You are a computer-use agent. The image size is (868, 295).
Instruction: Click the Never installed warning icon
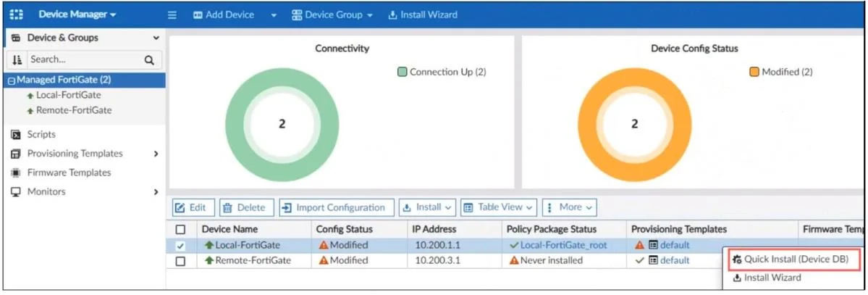pos(514,261)
